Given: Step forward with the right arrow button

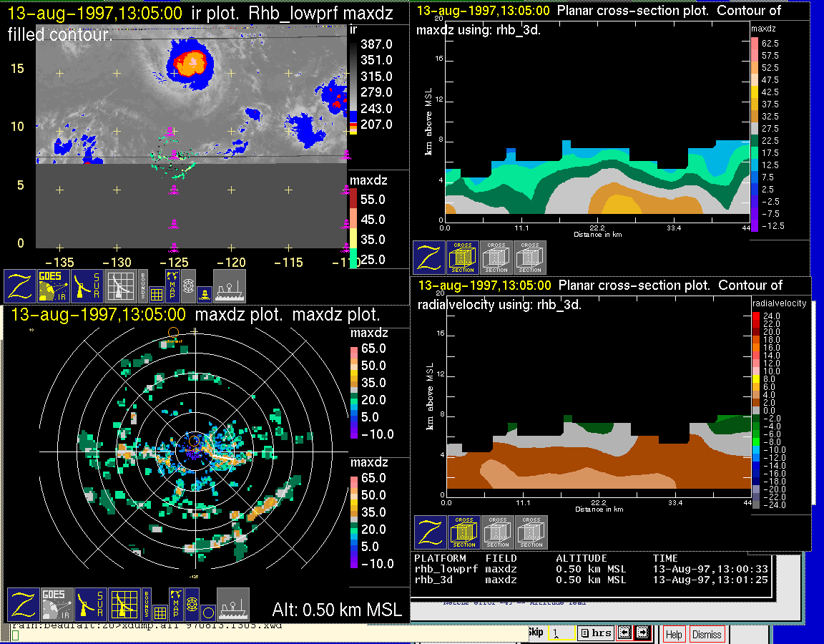Looking at the screenshot, I should pos(642,633).
